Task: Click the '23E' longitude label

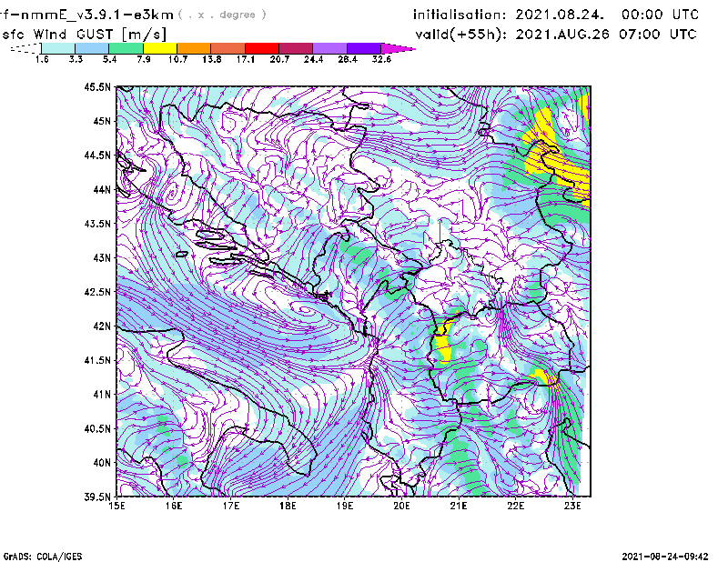Action: coord(572,506)
